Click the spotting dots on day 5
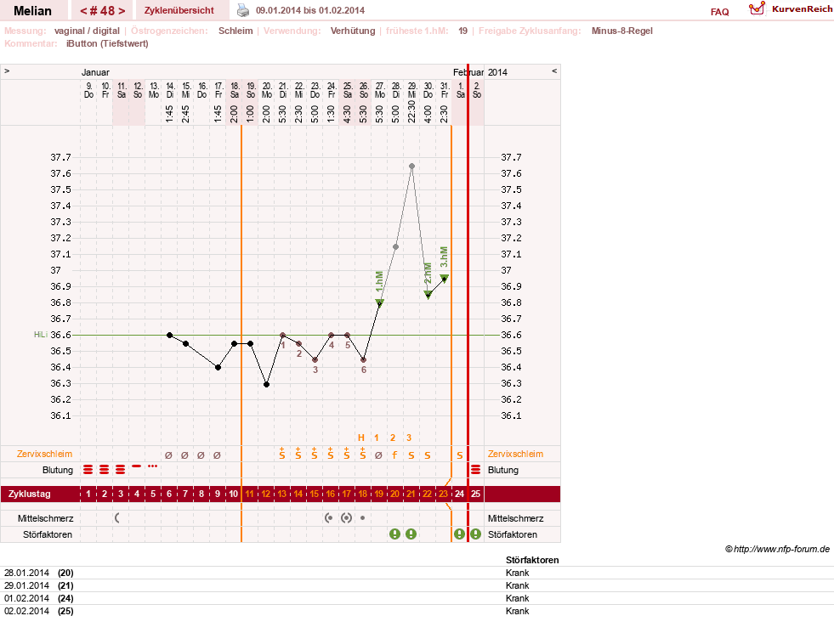Image resolution: width=834 pixels, height=644 pixels. click(153, 466)
